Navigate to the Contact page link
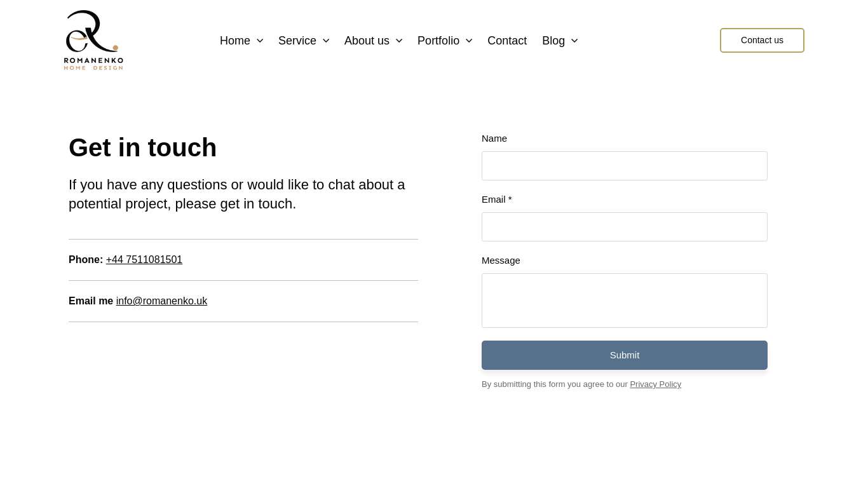 507,41
